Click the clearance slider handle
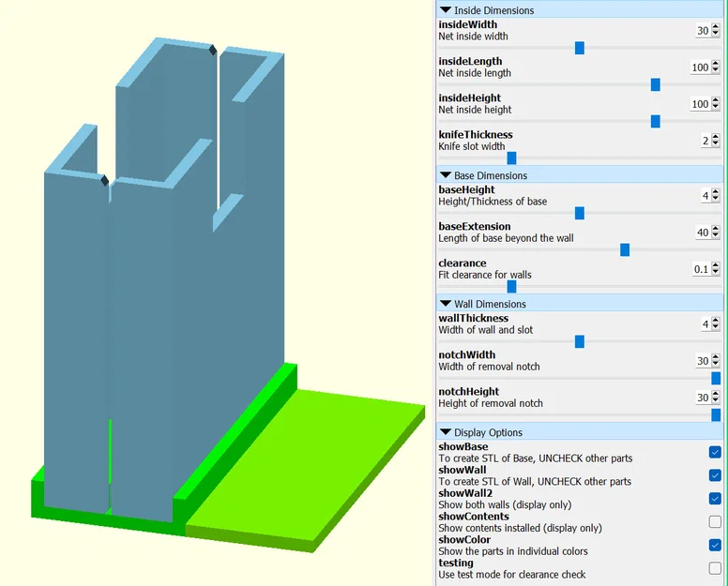The height and width of the screenshot is (586, 728). (x=511, y=286)
